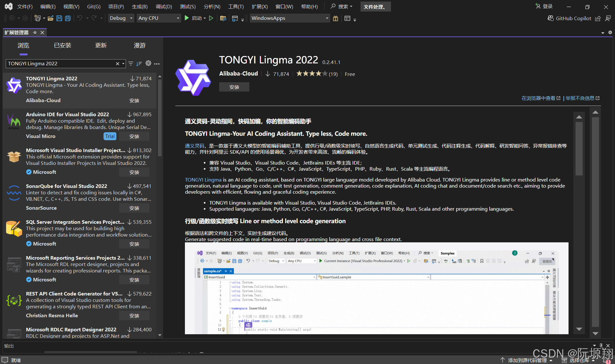Click the 搜索 box in title bar

pos(342,6)
